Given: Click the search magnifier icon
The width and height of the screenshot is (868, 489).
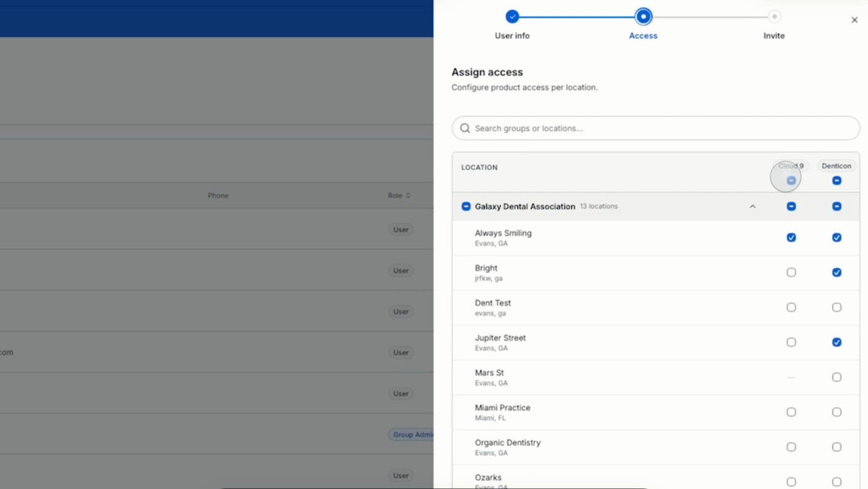Looking at the screenshot, I should tap(465, 128).
